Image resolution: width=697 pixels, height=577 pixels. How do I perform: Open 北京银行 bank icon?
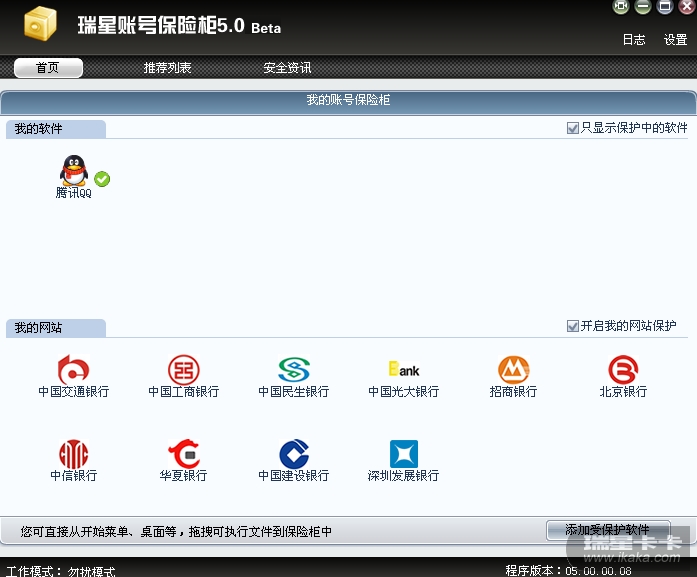(x=623, y=369)
